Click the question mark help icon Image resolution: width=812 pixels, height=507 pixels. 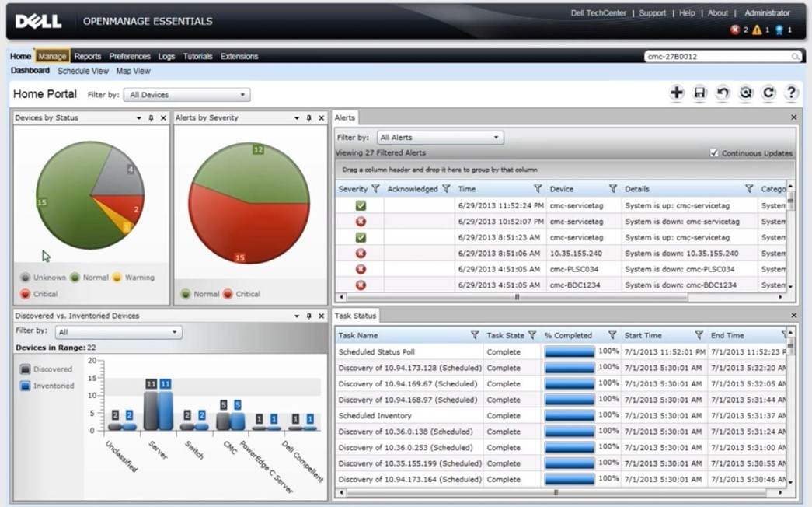point(791,93)
